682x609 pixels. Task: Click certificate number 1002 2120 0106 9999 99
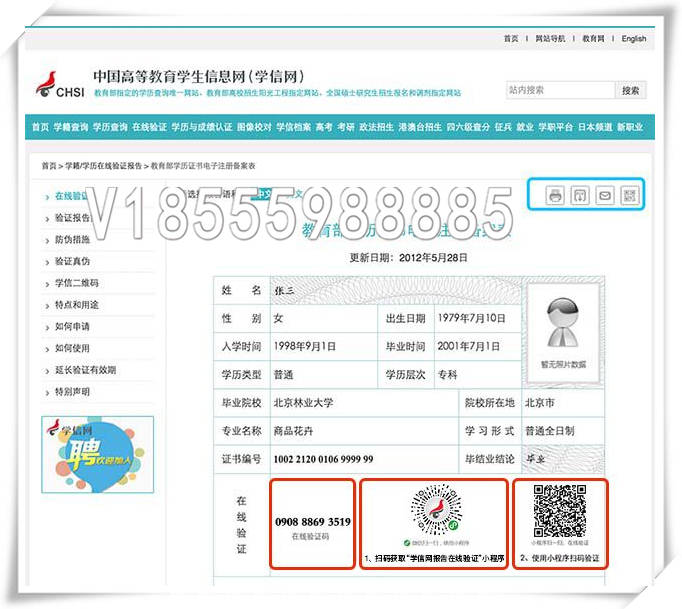[323, 459]
